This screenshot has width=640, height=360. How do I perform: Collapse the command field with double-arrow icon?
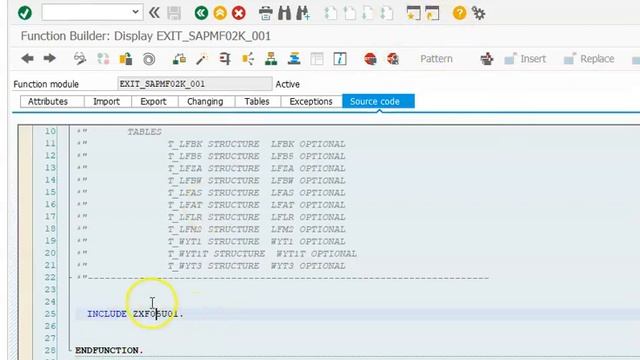pyautogui.click(x=154, y=13)
